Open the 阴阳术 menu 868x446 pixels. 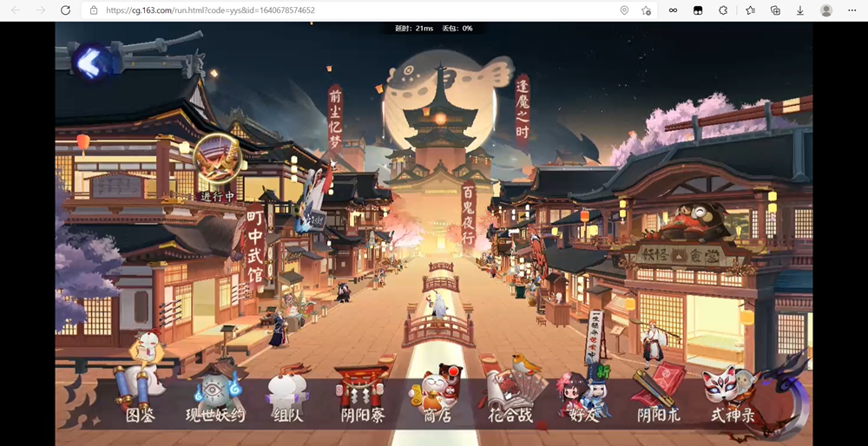pos(658,394)
